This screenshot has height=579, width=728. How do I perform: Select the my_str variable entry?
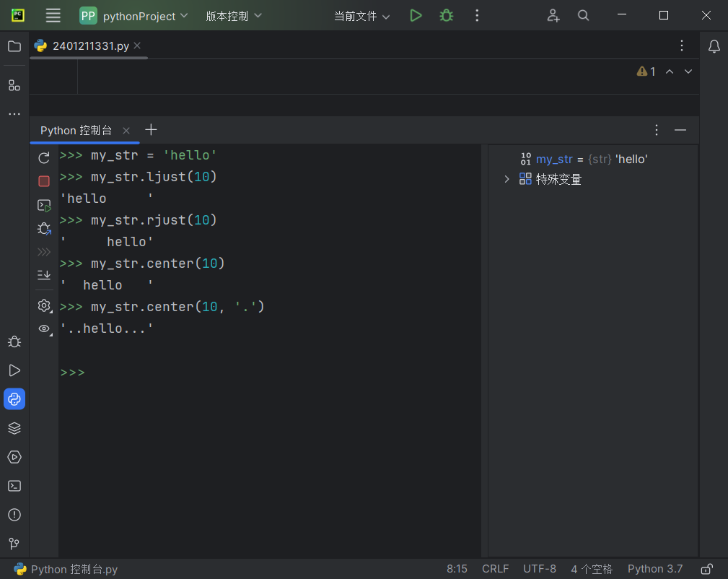click(x=584, y=160)
